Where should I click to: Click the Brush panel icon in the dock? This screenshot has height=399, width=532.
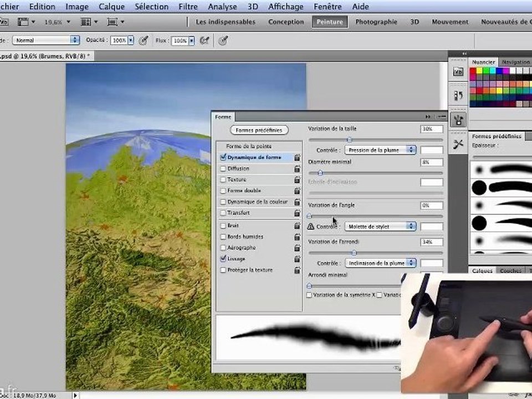tap(458, 120)
